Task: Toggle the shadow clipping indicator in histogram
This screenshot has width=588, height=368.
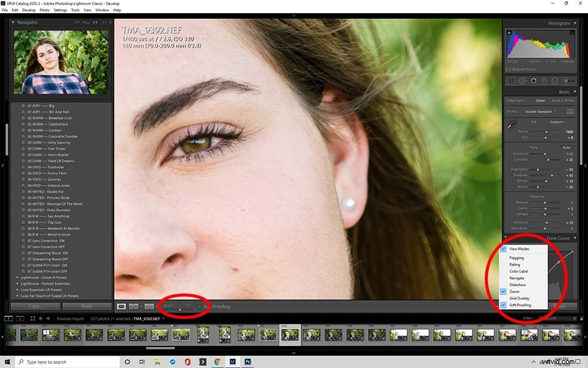Action: (x=509, y=33)
